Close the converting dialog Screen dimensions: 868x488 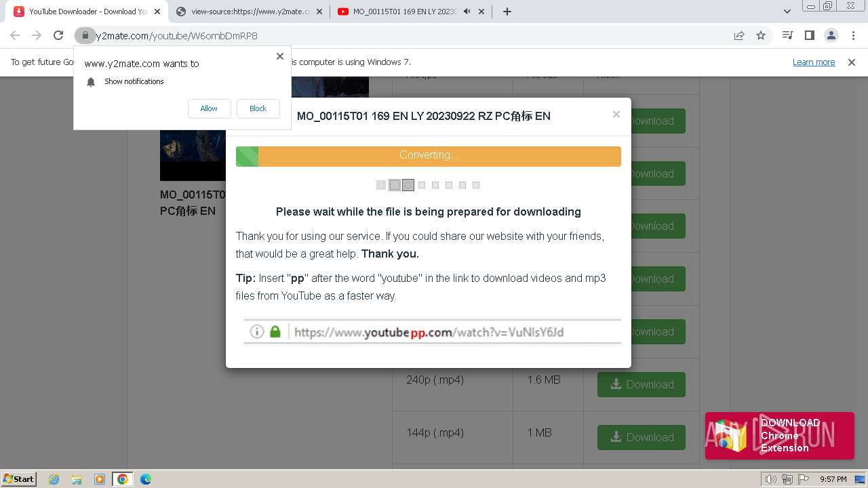pyautogui.click(x=616, y=114)
